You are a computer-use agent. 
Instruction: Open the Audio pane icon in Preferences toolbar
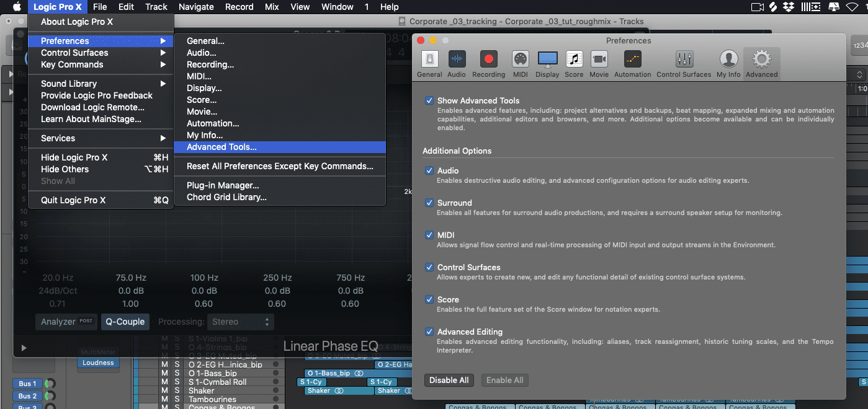pyautogui.click(x=457, y=59)
